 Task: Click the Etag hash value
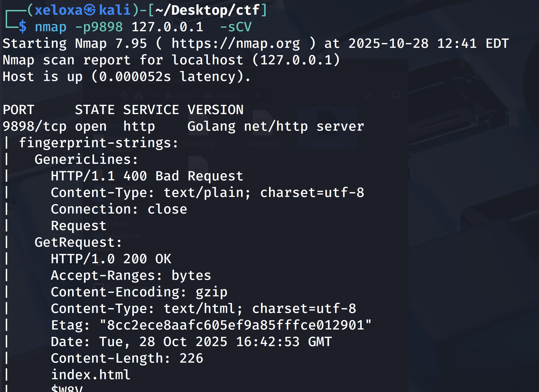click(x=235, y=325)
